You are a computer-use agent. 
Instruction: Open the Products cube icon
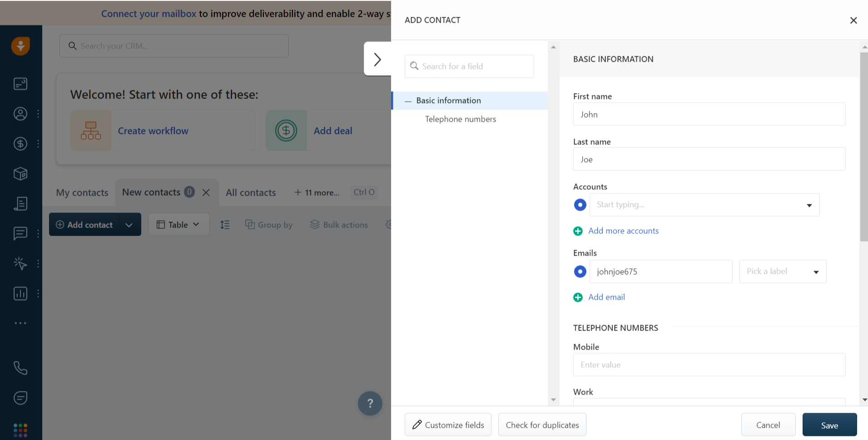pos(20,173)
